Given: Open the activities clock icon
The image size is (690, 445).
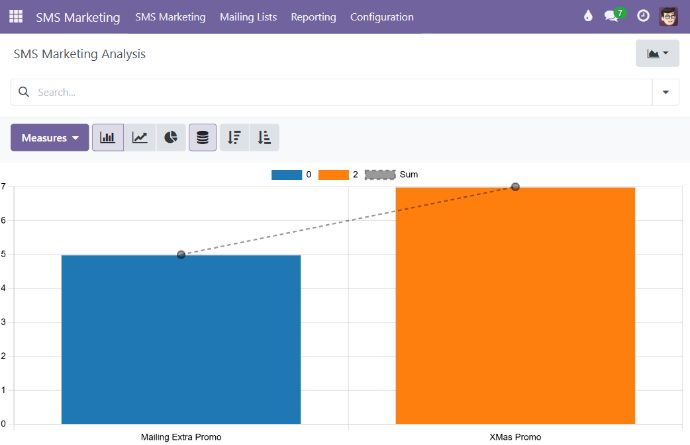Looking at the screenshot, I should [x=643, y=17].
